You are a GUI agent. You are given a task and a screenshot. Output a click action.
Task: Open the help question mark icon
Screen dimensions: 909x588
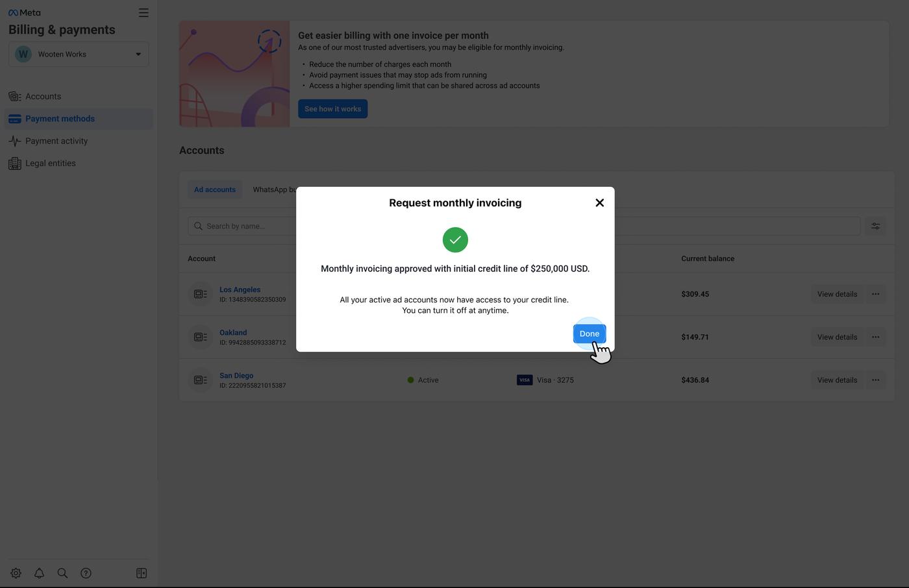tap(86, 573)
